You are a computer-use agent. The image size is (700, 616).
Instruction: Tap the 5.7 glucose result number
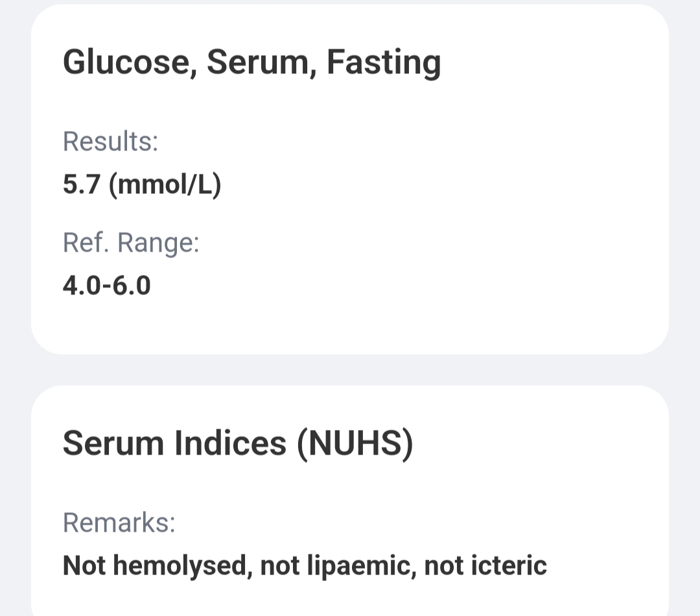pos(81,184)
